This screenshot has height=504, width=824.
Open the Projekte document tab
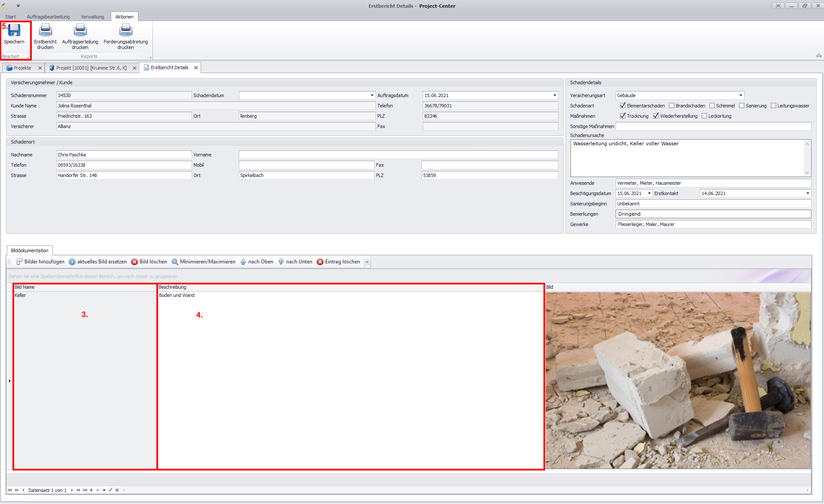point(22,68)
